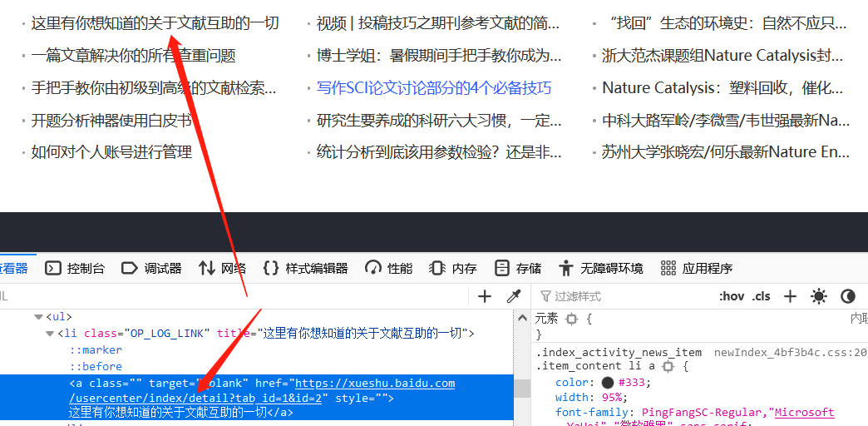Image resolution: width=868 pixels, height=426 pixels.
Task: Activate the eyedropper color picker icon
Action: (514, 296)
